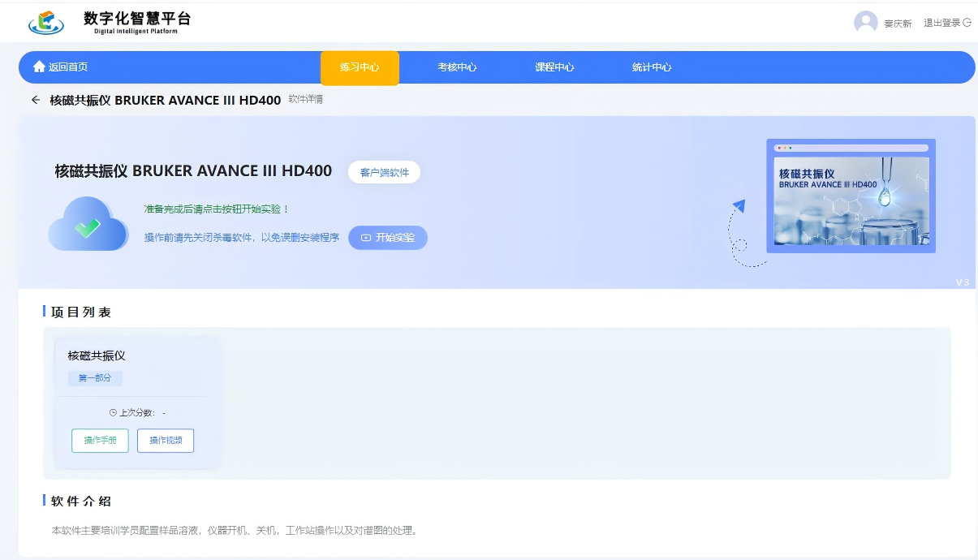Select the 课程中心 tab
978x560 pixels.
tap(554, 67)
